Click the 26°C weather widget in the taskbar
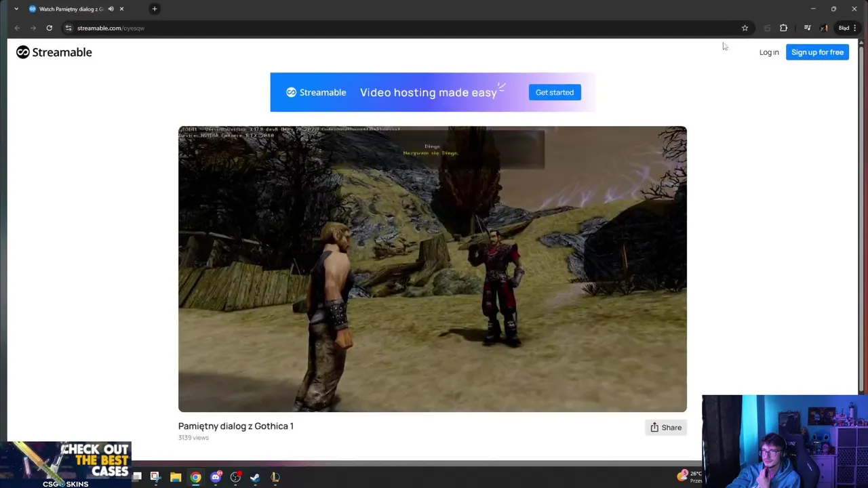 point(691,476)
